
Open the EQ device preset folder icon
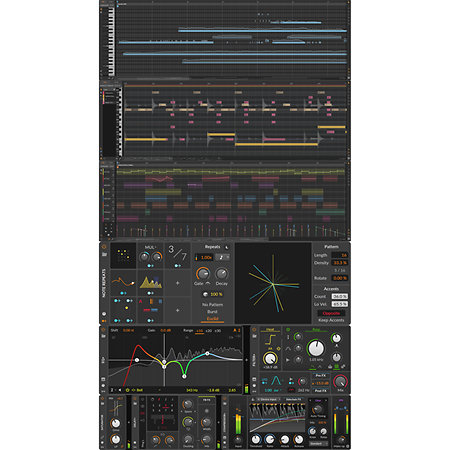click(x=104, y=336)
